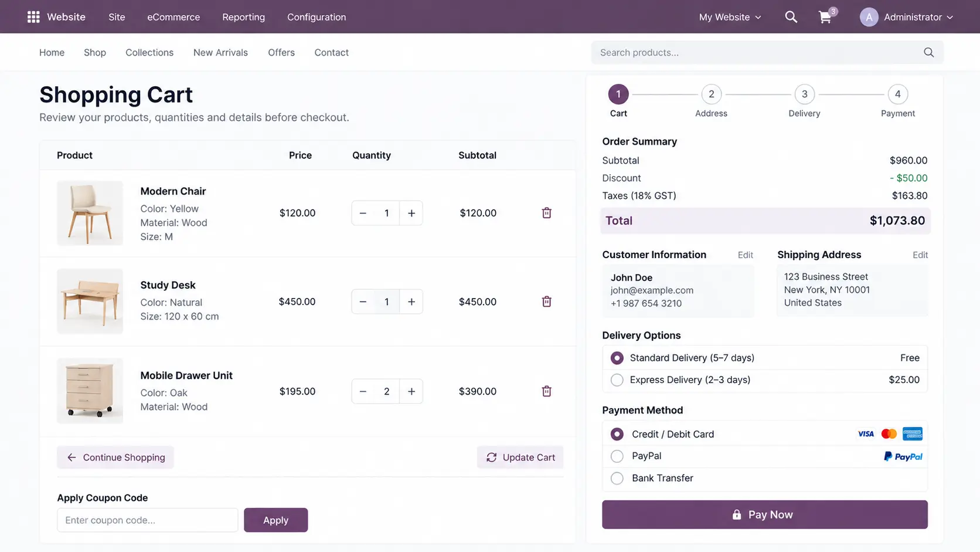
Task: Expand the Administrator user dropdown arrow
Action: pos(950,18)
